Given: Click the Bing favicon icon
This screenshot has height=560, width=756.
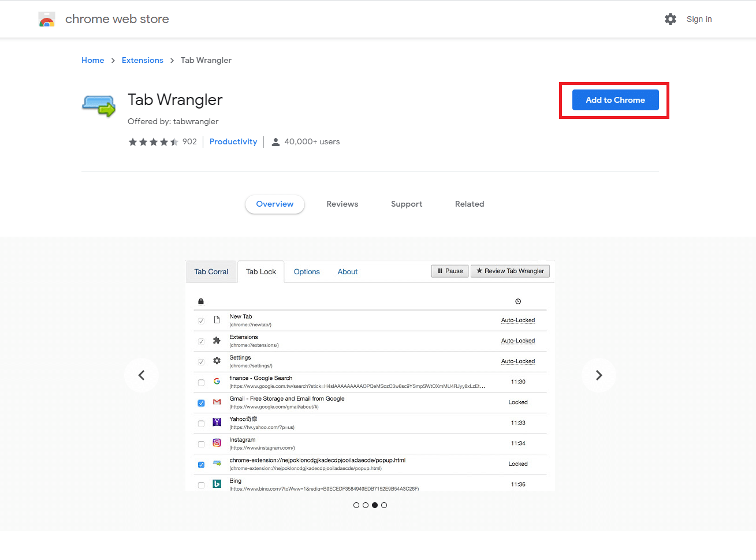Looking at the screenshot, I should click(x=217, y=484).
